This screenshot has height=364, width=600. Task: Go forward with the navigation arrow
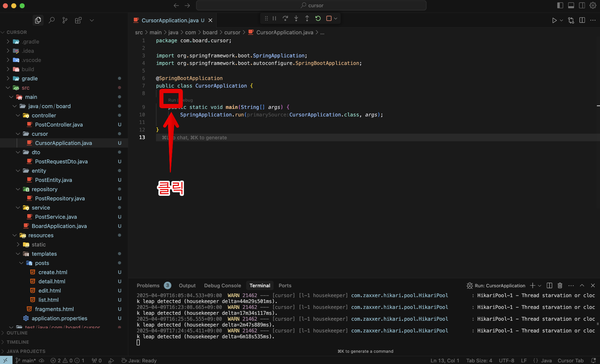[x=187, y=6]
